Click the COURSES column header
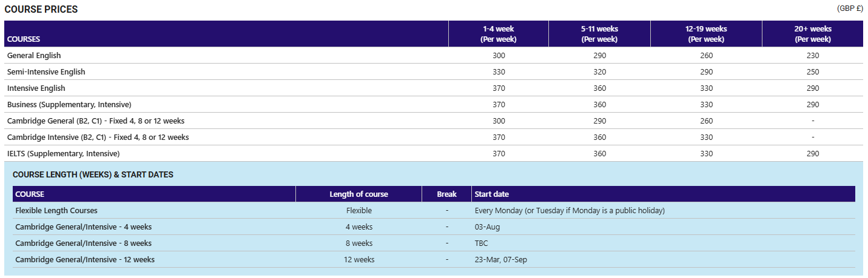This screenshot has height=278, width=868. pyautogui.click(x=24, y=39)
